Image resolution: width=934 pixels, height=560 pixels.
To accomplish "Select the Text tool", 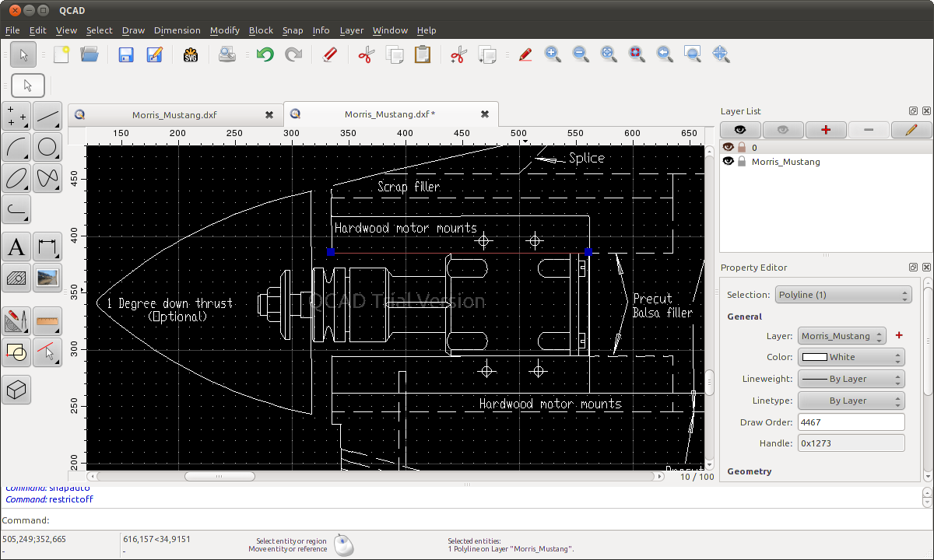I will (x=17, y=248).
